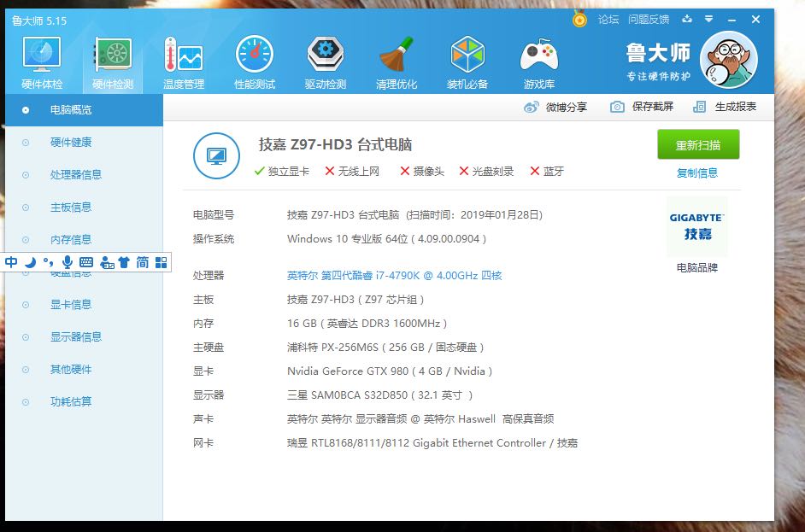This screenshot has width=805, height=532.
Task: Toggle the moon half-width icon on IME bar
Action: click(30, 263)
